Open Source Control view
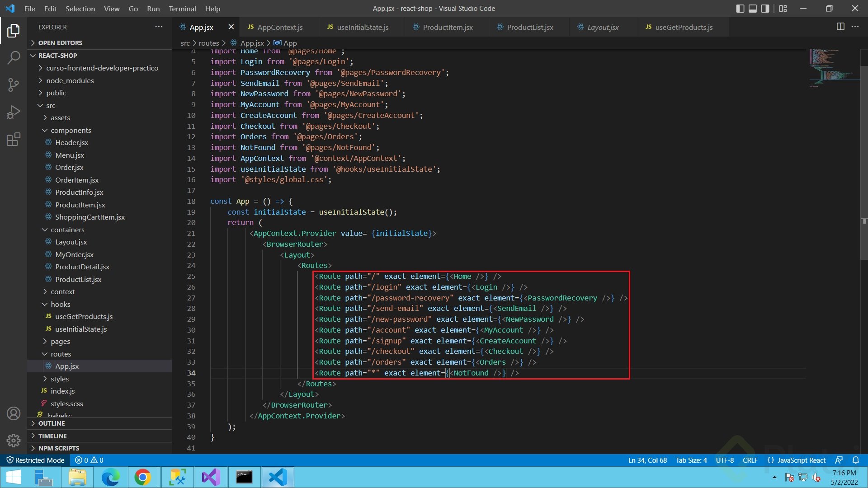Screen dimensions: 868x488 [14, 84]
